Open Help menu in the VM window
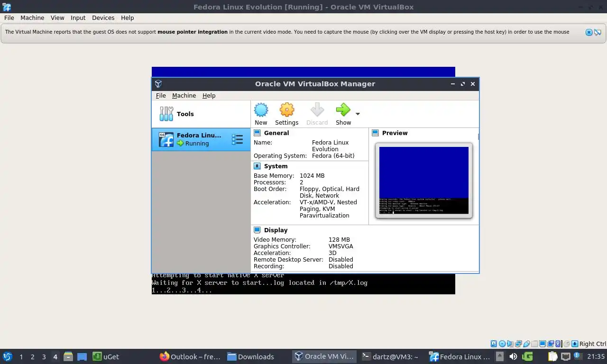 point(127,18)
